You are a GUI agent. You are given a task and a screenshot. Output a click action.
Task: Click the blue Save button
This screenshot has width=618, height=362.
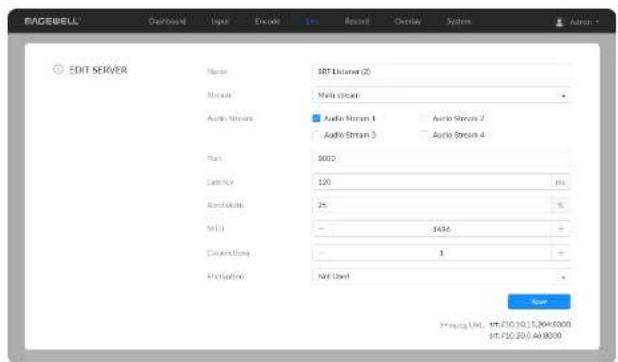(x=539, y=302)
